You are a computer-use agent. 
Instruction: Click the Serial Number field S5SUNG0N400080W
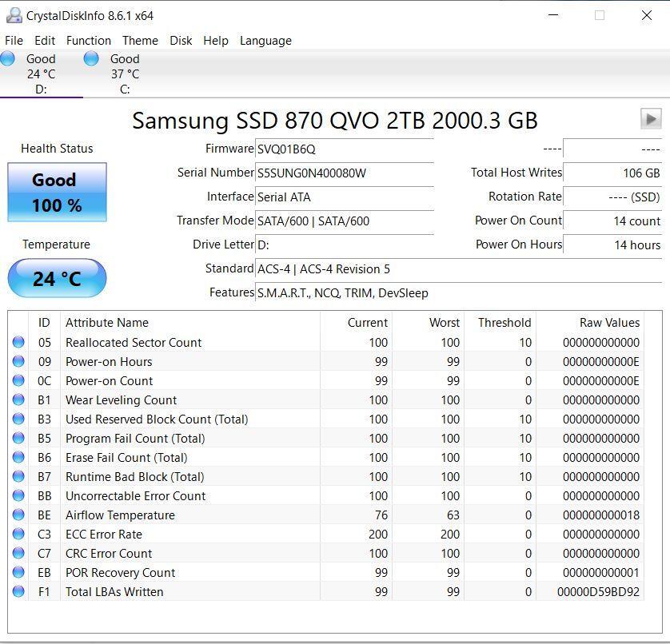pos(345,173)
